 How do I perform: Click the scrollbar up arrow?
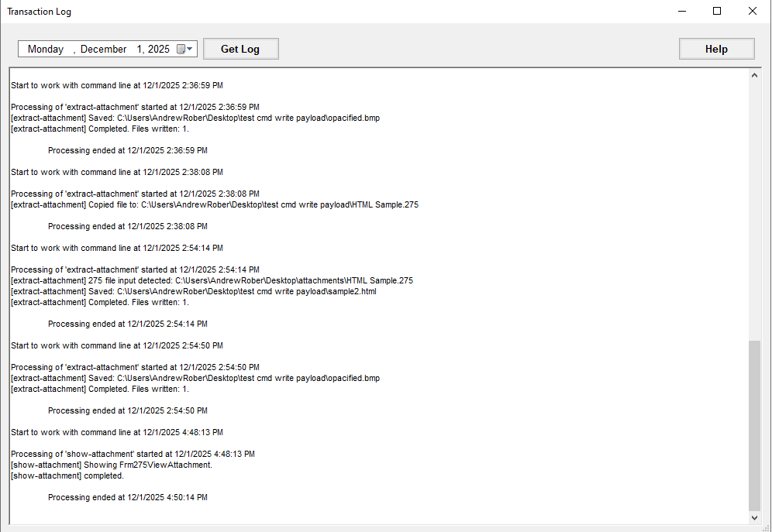coord(754,75)
